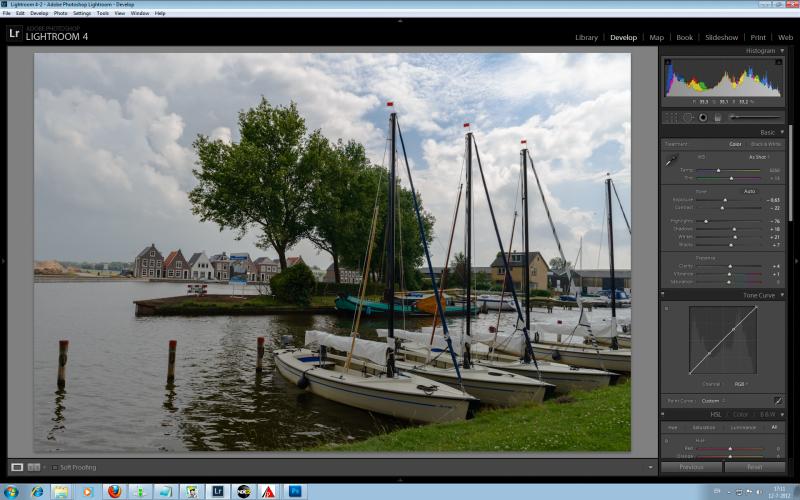The image size is (800, 500).
Task: Select the Black & White treatment option
Action: [766, 144]
